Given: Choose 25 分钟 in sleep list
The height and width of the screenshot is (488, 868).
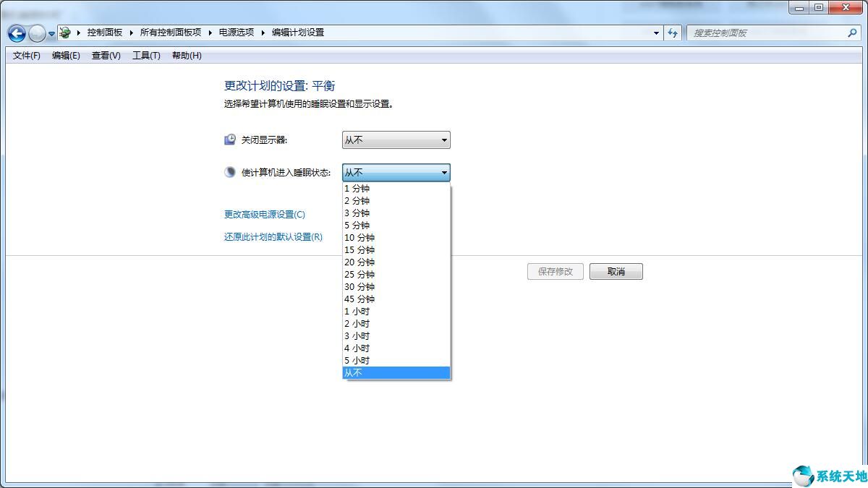Looking at the screenshot, I should (x=396, y=275).
